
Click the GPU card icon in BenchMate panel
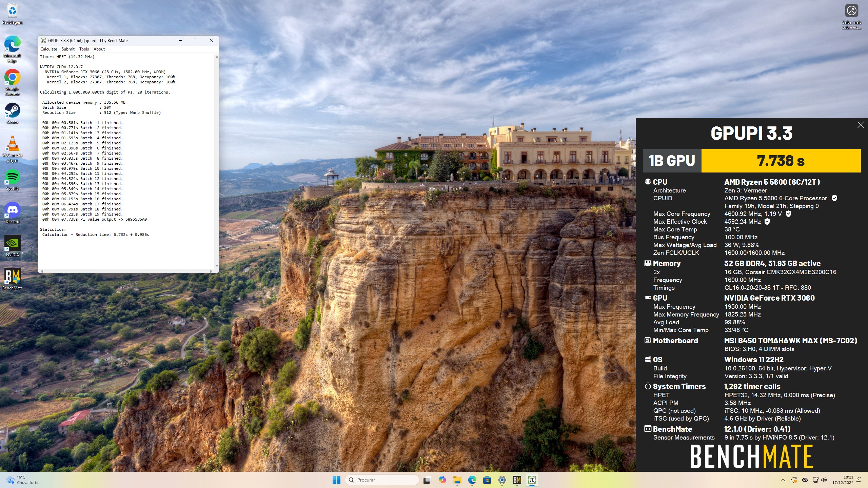tap(648, 298)
